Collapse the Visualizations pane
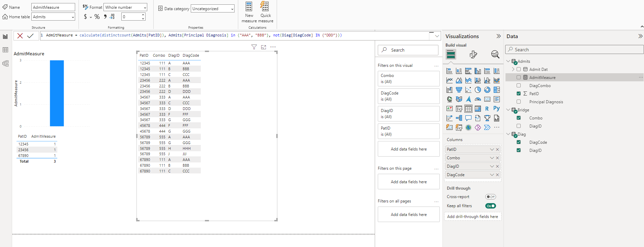This screenshot has width=644, height=247. pos(498,36)
